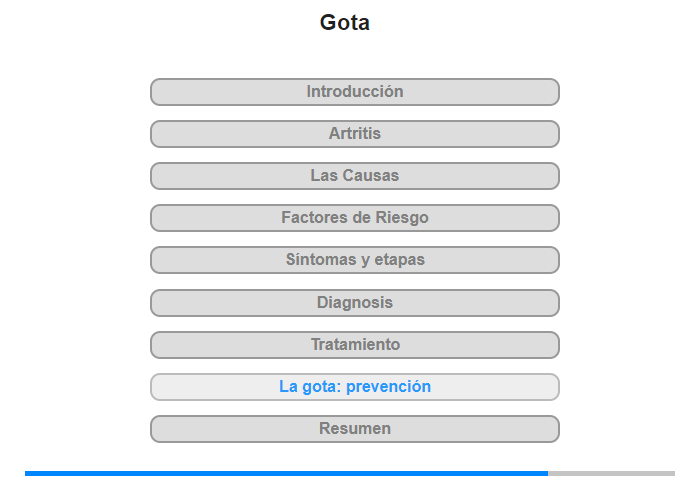Go to Las Causas section
Screen dimensions: 700x480
(x=354, y=176)
